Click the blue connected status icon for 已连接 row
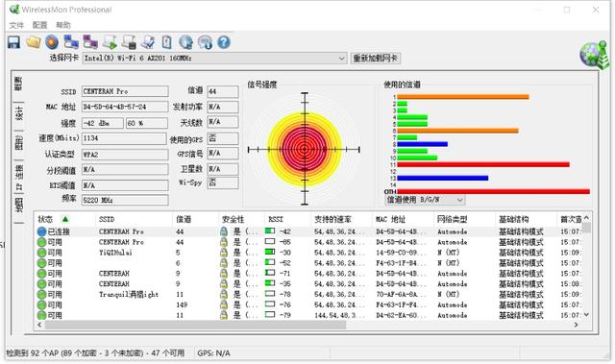Screen dimensions: 615x364 (41, 231)
